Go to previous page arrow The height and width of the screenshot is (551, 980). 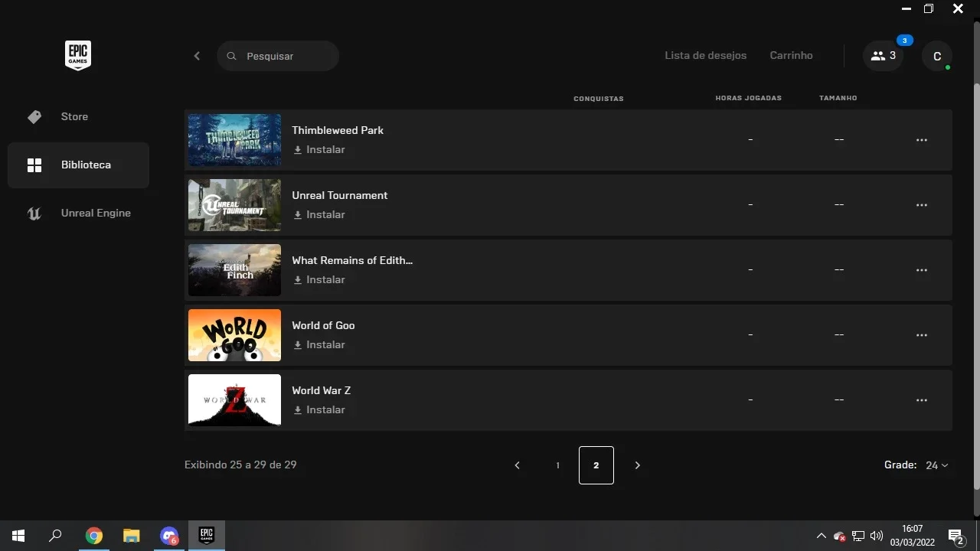tap(517, 465)
